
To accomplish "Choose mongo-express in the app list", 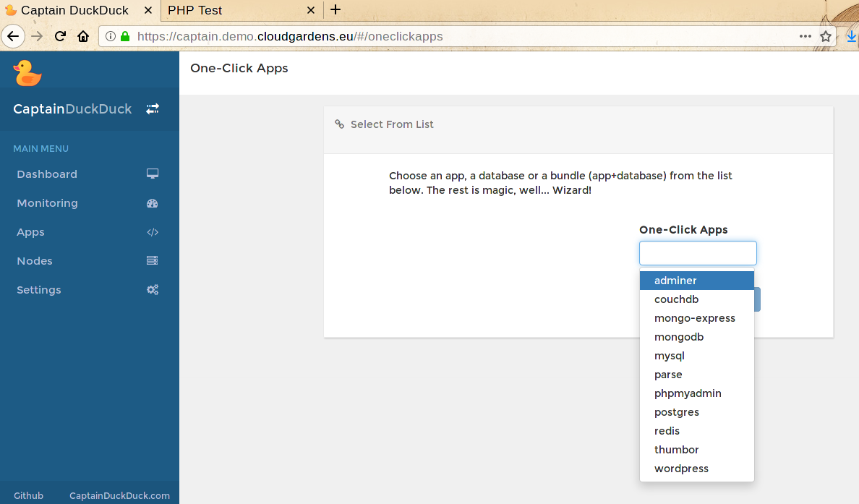I will click(697, 318).
